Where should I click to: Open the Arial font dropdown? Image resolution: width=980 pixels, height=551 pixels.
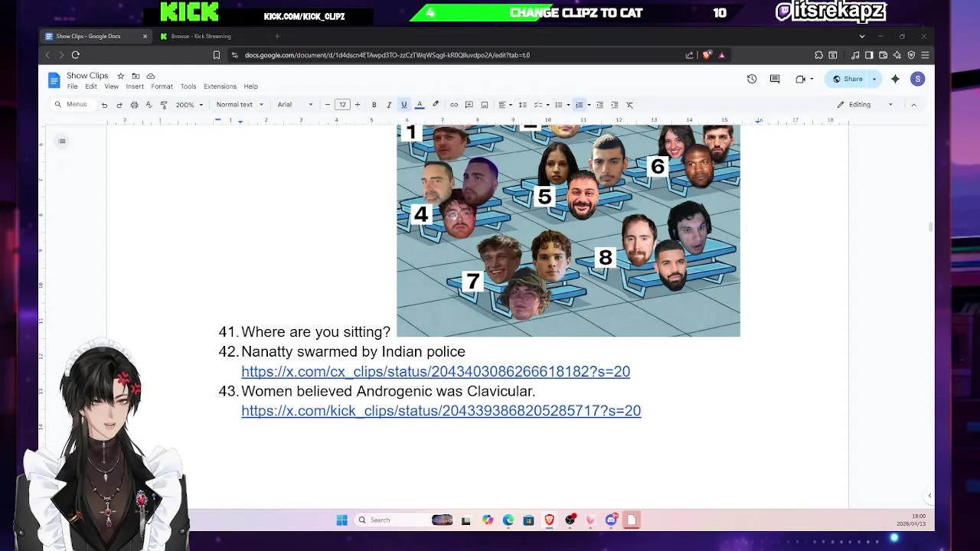click(x=295, y=105)
